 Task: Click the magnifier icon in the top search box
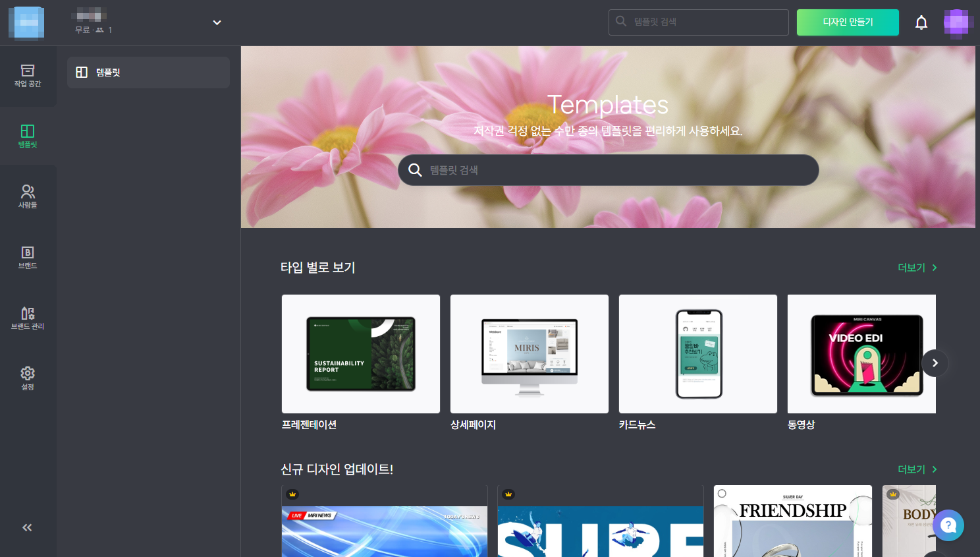coord(621,22)
